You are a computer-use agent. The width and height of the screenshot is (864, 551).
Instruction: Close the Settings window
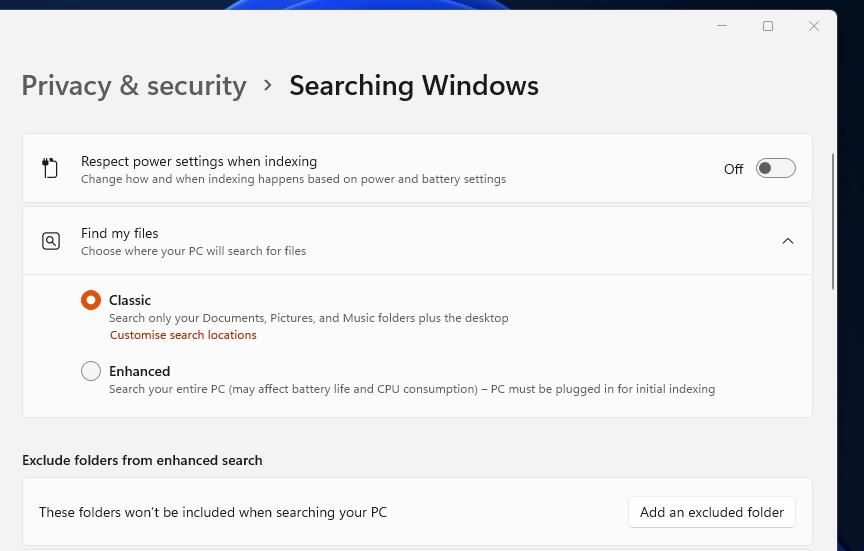[814, 26]
